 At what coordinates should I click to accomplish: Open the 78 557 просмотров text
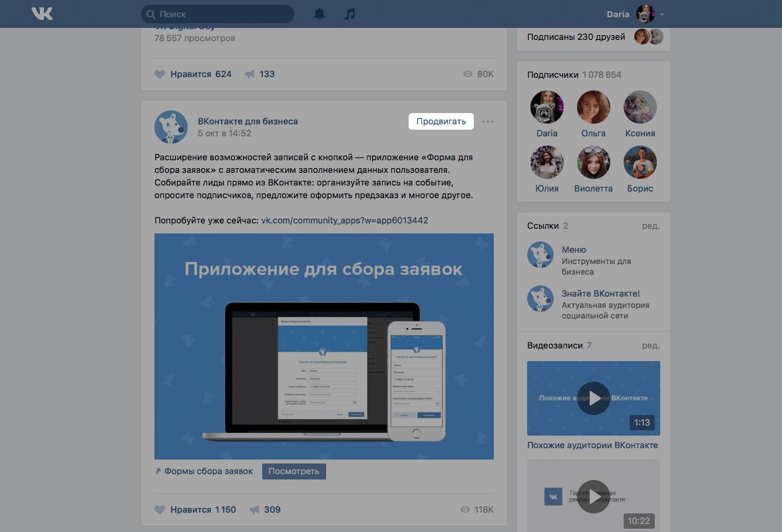pos(194,39)
